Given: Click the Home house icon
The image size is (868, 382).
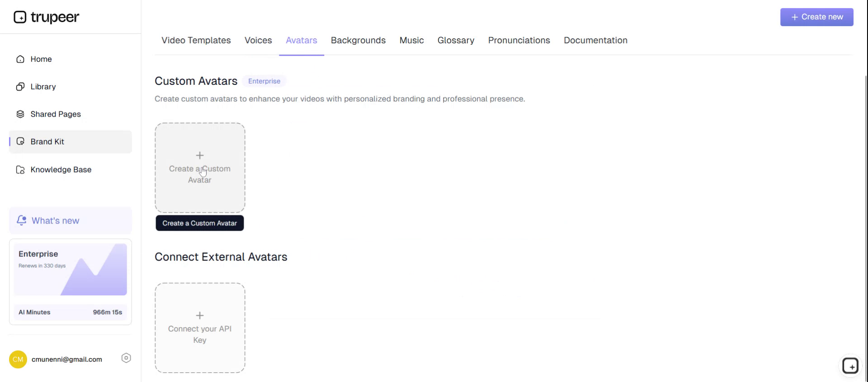Looking at the screenshot, I should (x=20, y=59).
